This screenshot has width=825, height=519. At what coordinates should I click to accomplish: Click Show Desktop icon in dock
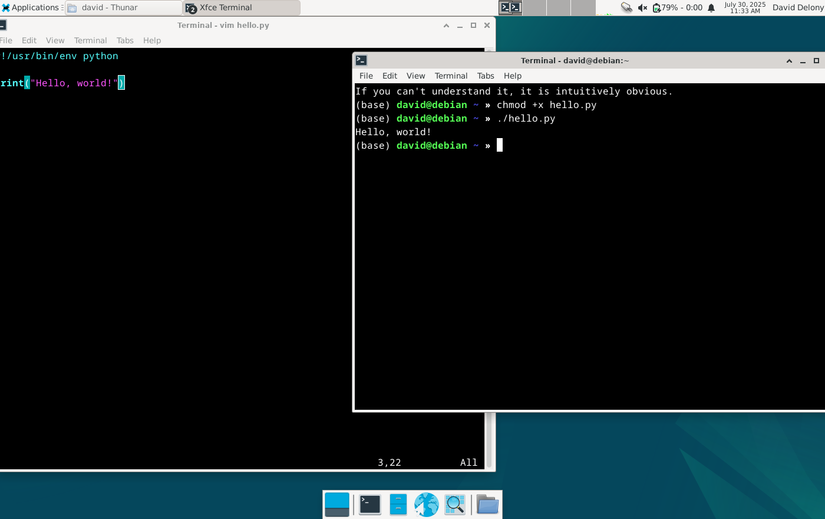click(337, 504)
